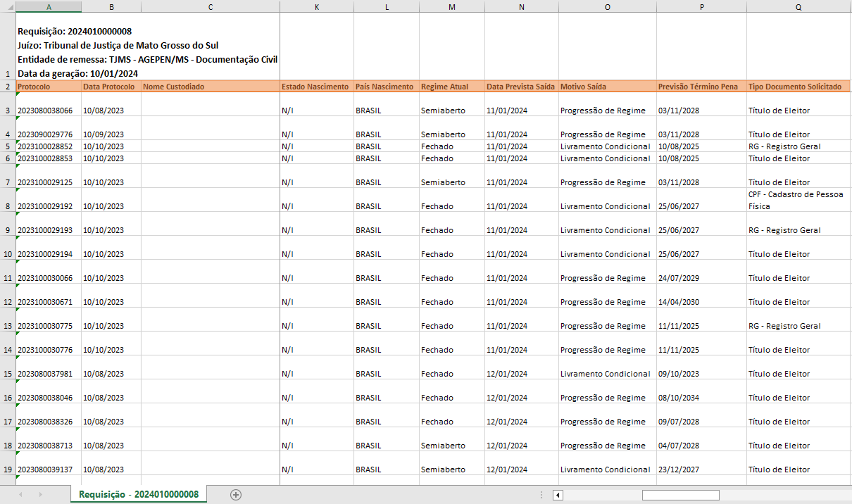Click the Select All corner triangle
The width and height of the screenshot is (852, 504).
point(10,7)
